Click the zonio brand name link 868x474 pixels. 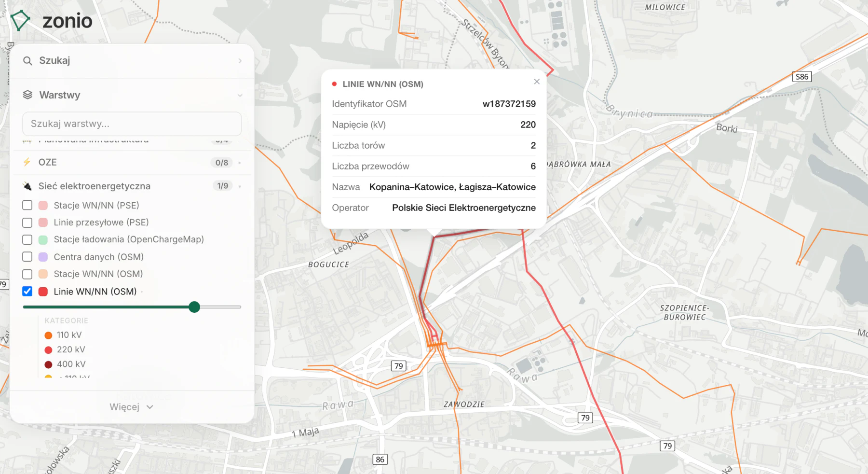pyautogui.click(x=68, y=21)
